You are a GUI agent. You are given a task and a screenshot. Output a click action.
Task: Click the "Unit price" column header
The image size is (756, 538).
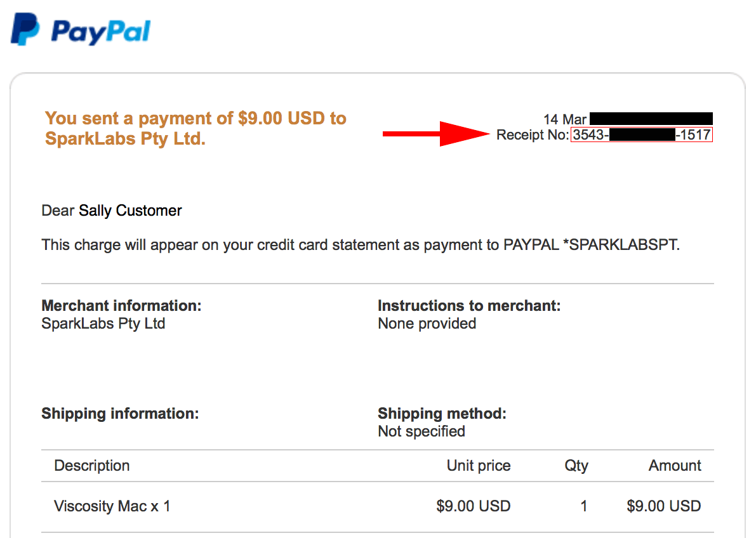(479, 466)
